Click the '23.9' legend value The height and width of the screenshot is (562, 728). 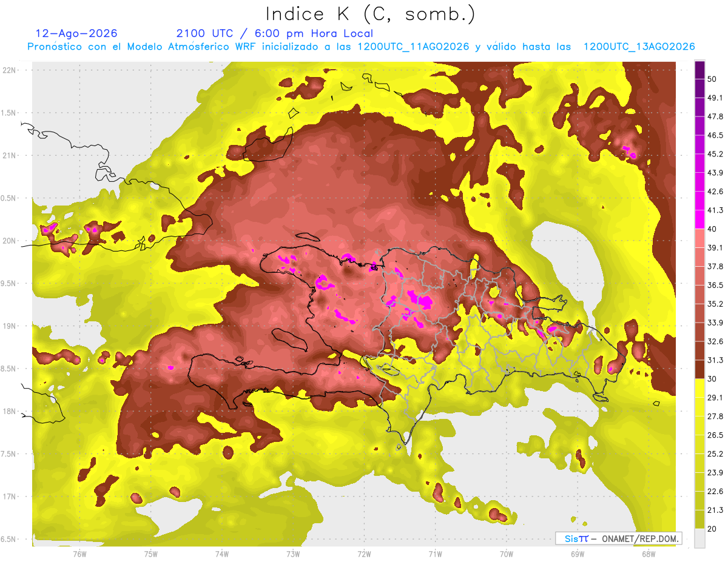coord(715,473)
